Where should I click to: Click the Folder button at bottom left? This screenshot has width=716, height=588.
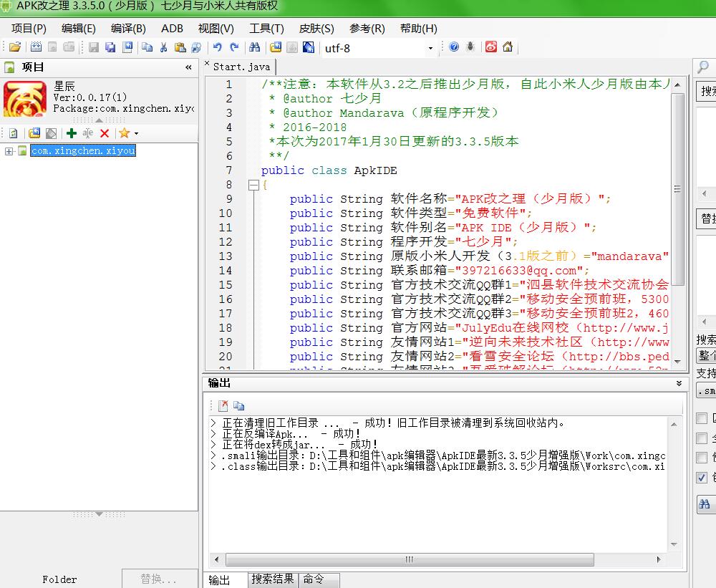pyautogui.click(x=59, y=579)
